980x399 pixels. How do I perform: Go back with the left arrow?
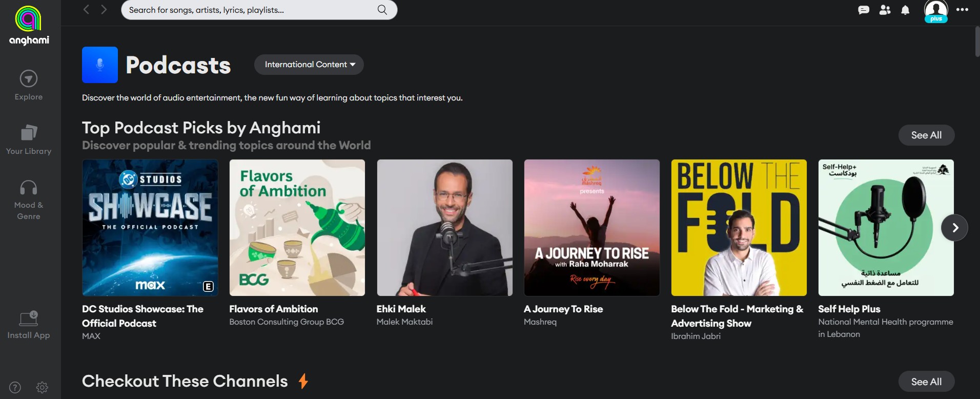coord(86,10)
